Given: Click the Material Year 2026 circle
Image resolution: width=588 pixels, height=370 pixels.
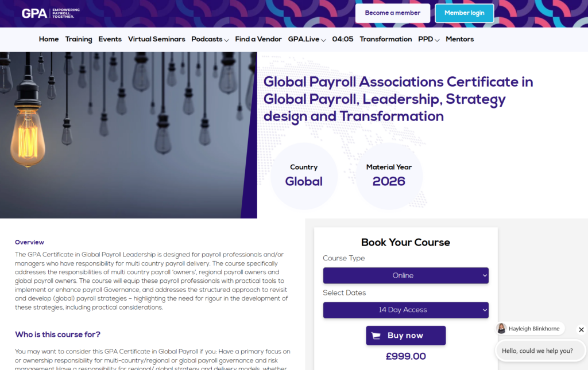Looking at the screenshot, I should 389,176.
